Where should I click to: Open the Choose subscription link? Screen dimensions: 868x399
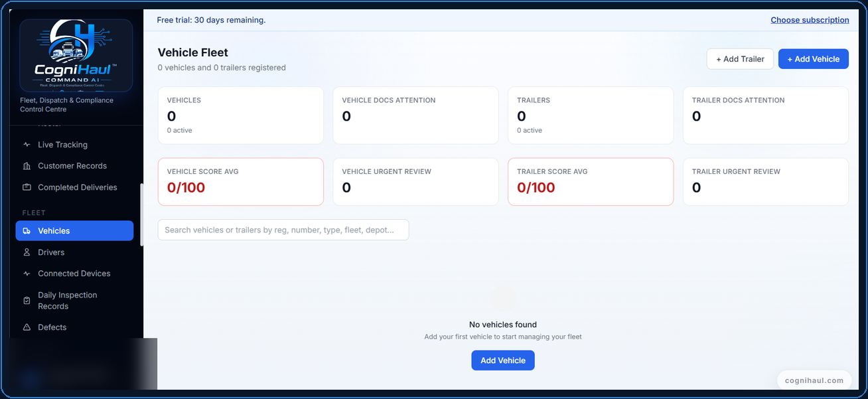point(810,20)
